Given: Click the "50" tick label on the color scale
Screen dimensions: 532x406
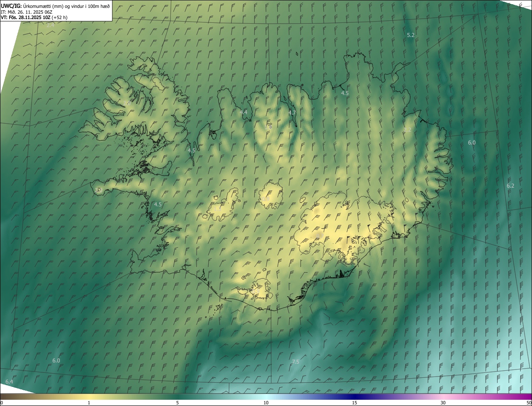Looking at the screenshot, I should coord(528,403).
